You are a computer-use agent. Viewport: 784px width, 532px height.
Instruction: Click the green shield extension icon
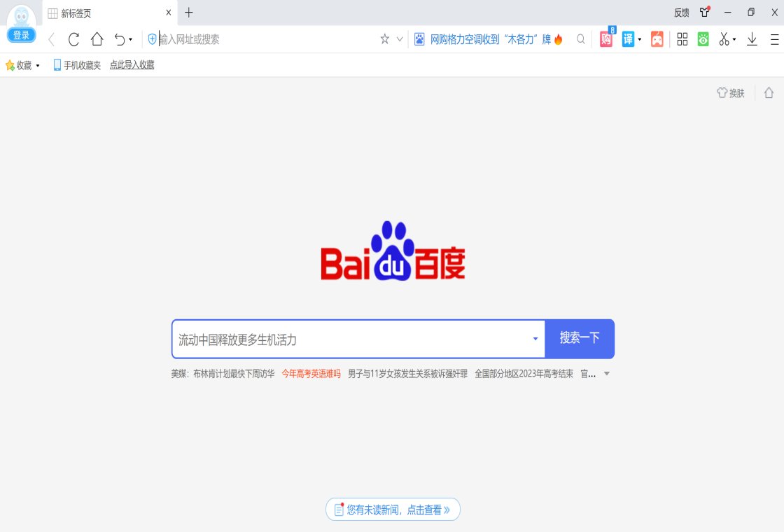click(703, 39)
